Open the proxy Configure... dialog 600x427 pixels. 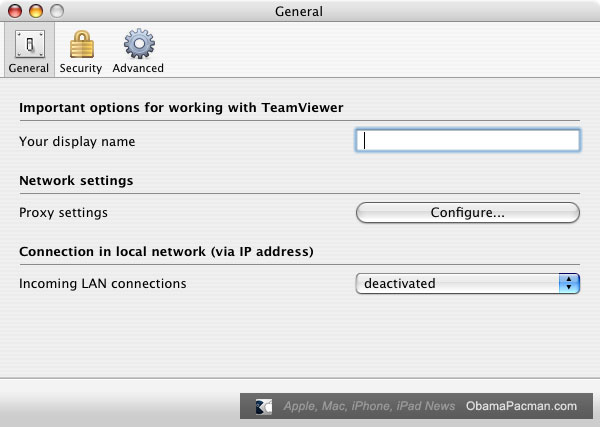click(x=468, y=212)
